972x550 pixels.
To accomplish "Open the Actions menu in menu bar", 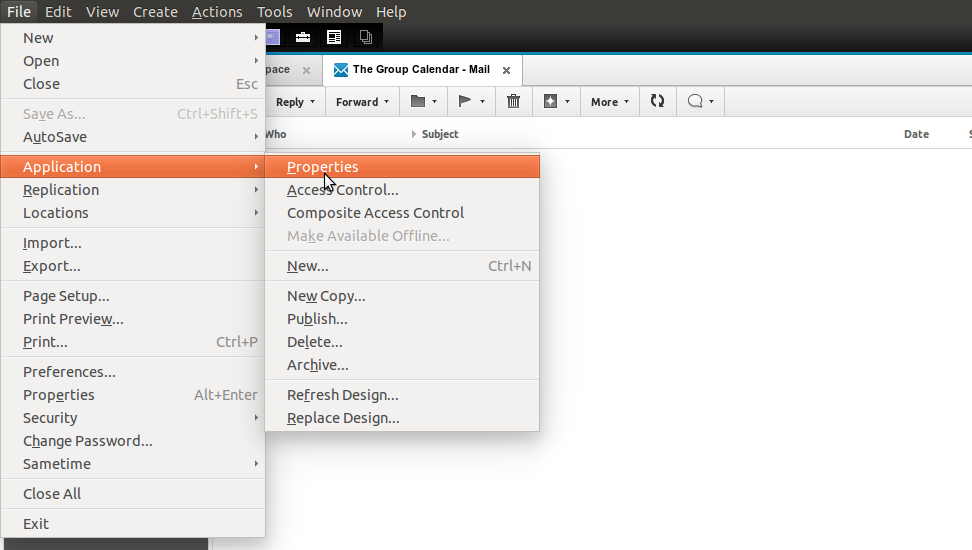I will pos(217,12).
